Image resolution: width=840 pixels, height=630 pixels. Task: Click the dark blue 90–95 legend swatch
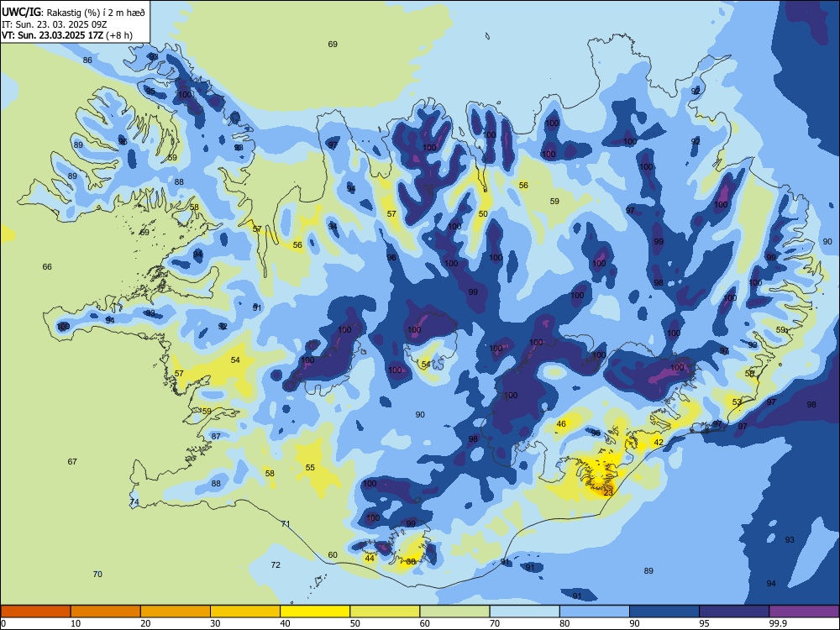[664, 612]
